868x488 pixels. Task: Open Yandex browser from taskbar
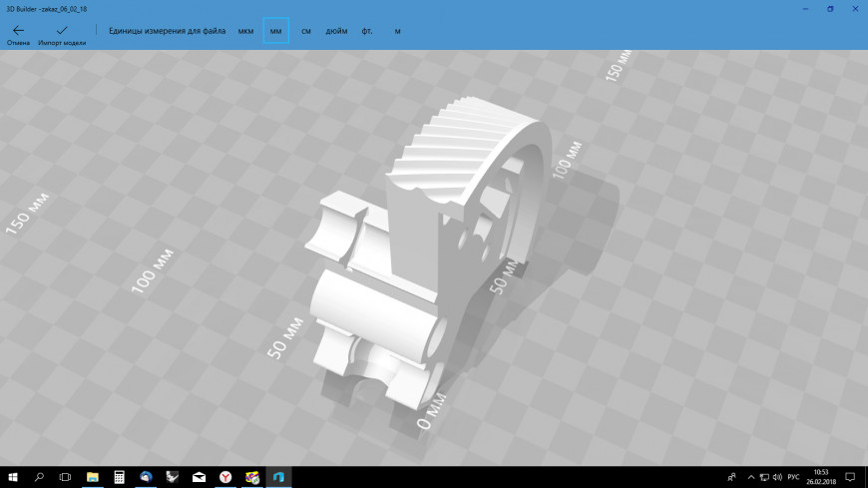tap(225, 477)
